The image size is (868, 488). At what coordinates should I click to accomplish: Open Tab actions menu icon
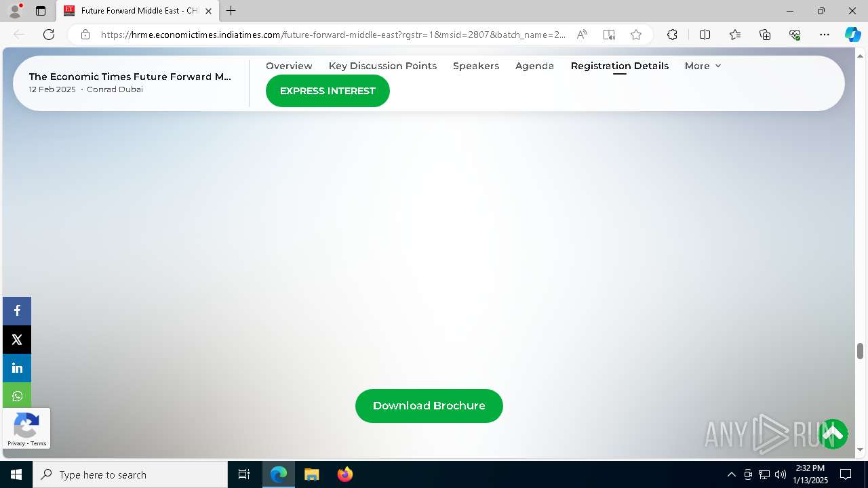coord(41,11)
